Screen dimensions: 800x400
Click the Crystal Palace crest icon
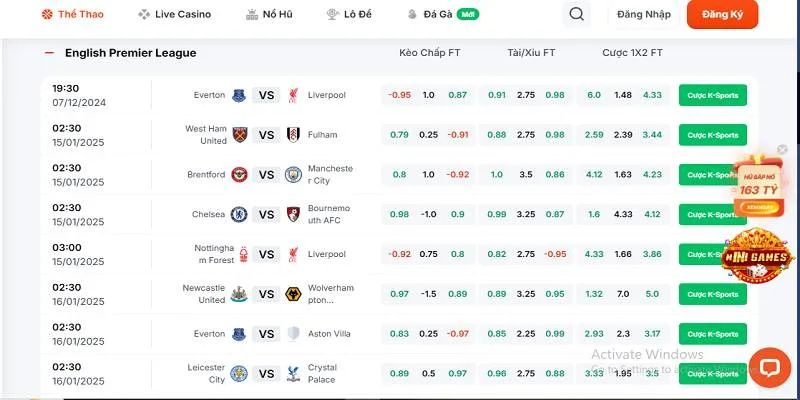click(x=293, y=373)
